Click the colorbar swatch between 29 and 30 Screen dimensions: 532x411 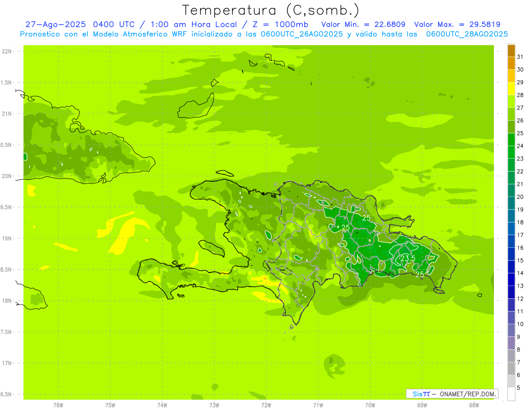(511, 76)
